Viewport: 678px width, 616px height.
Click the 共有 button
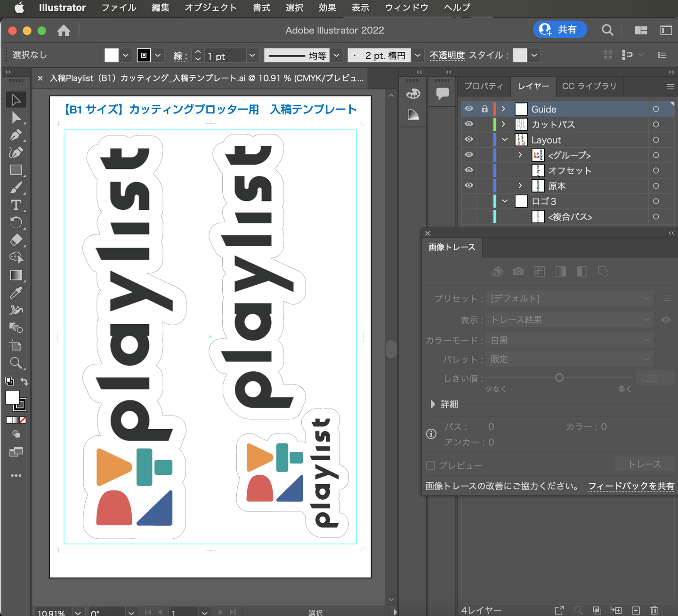pos(560,30)
